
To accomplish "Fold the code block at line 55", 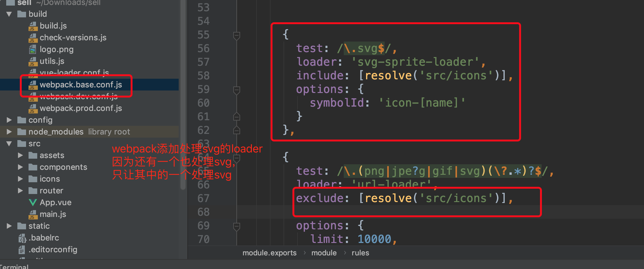I will pyautogui.click(x=236, y=36).
